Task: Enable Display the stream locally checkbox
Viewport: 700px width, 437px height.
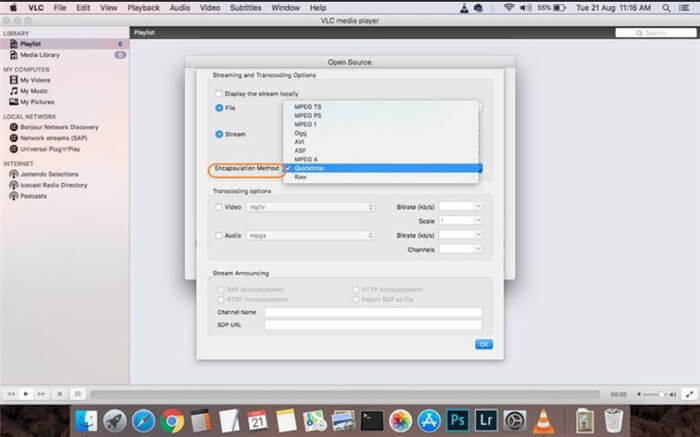Action: point(219,93)
